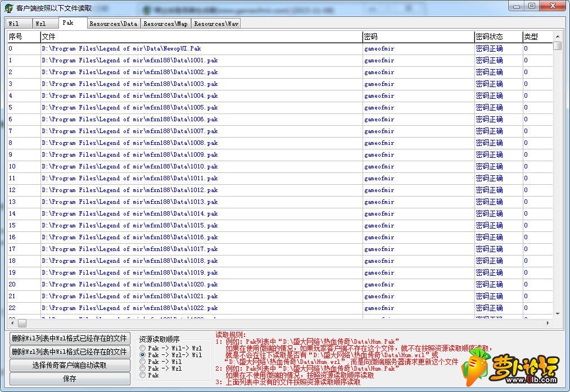
Task: Close the client file reader window
Action: coord(553,6)
